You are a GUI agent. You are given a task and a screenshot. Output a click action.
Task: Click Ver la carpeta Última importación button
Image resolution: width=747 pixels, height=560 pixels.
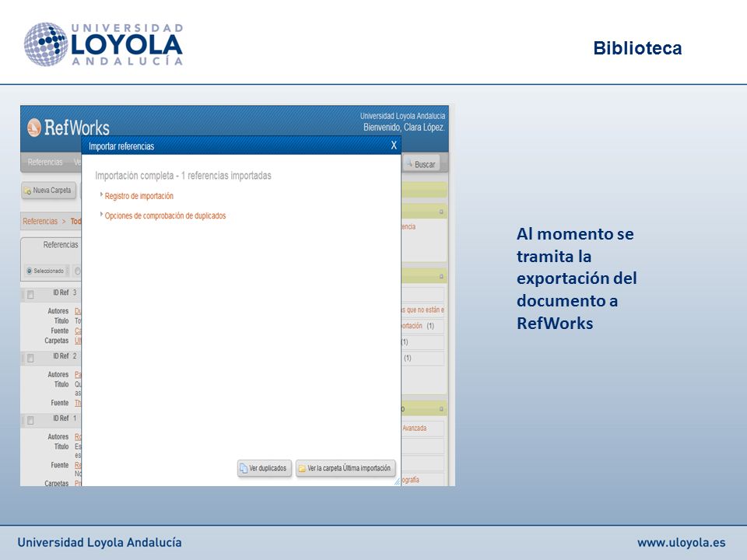345,468
